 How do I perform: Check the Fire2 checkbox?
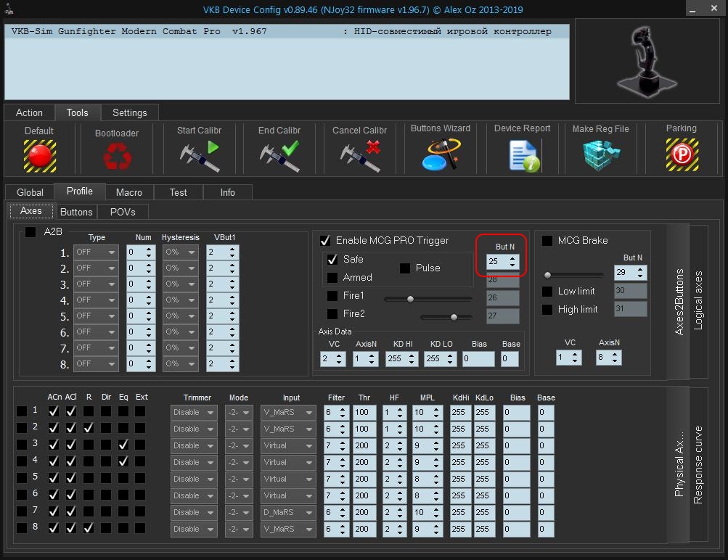click(332, 313)
